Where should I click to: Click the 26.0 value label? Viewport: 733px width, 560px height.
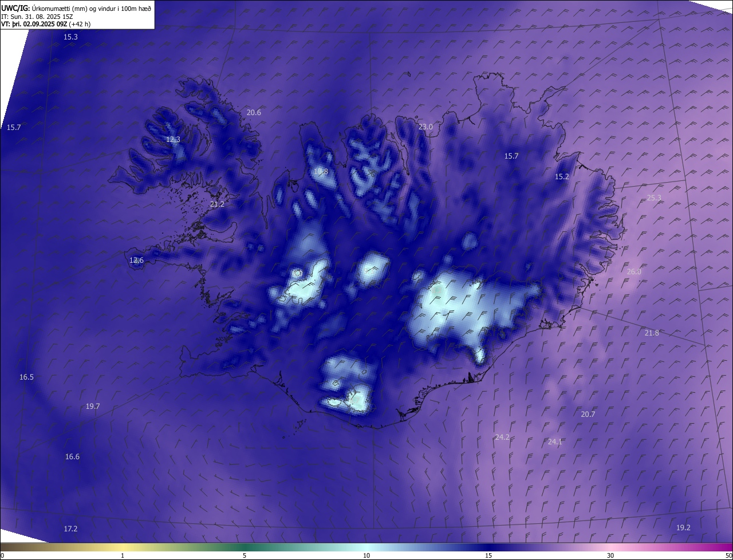pos(634,271)
